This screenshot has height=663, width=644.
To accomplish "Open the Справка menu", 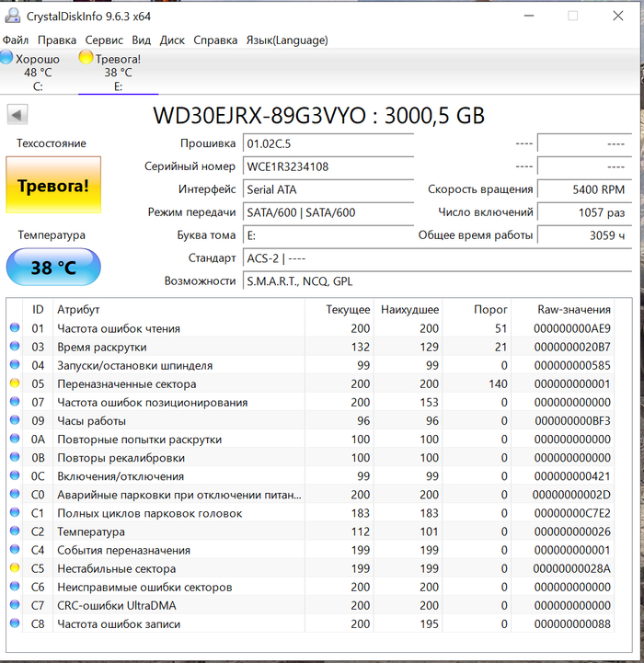I will (x=215, y=40).
